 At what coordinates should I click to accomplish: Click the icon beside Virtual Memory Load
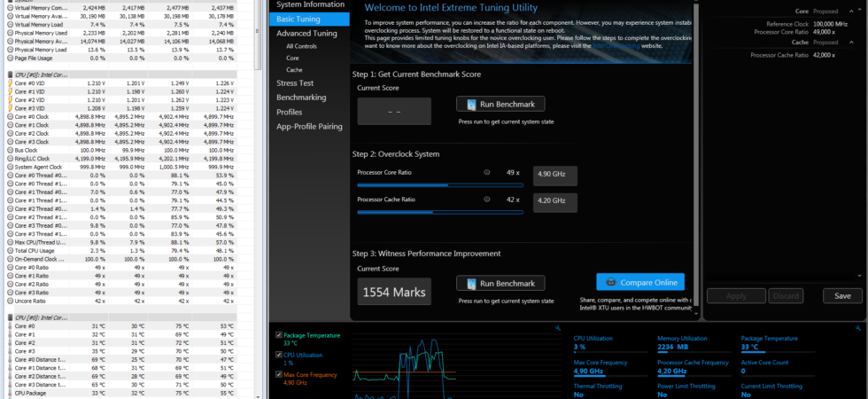coord(10,25)
